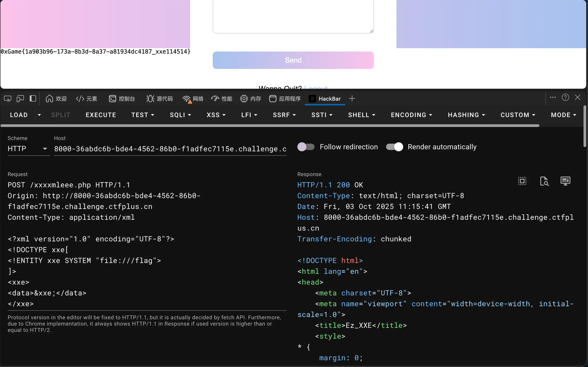Click the Host input field
This screenshot has height=367, width=588.
point(170,149)
